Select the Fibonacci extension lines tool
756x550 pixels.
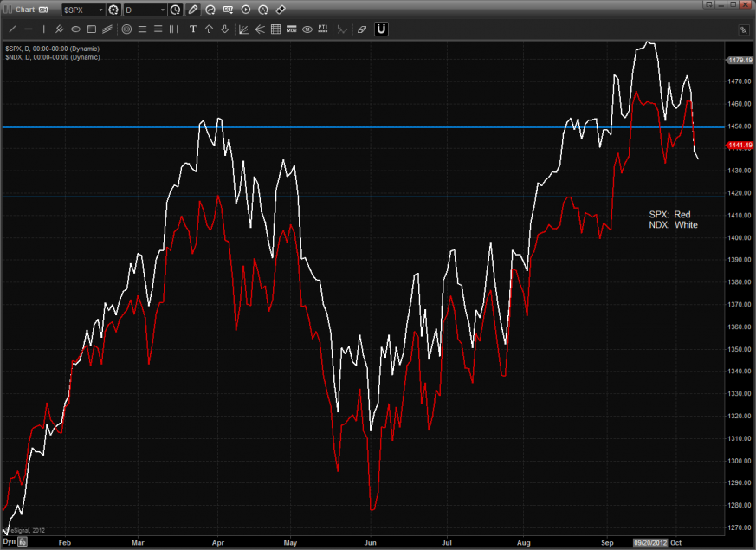158,29
